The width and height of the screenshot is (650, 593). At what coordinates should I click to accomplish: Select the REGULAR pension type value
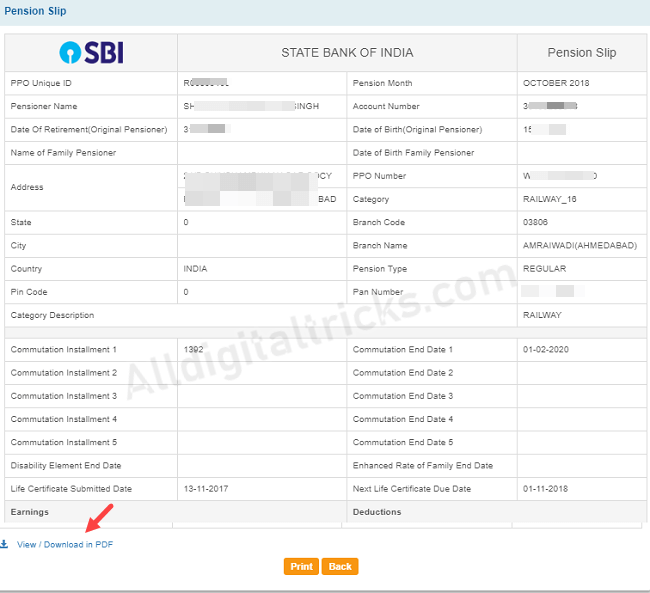pyautogui.click(x=544, y=269)
